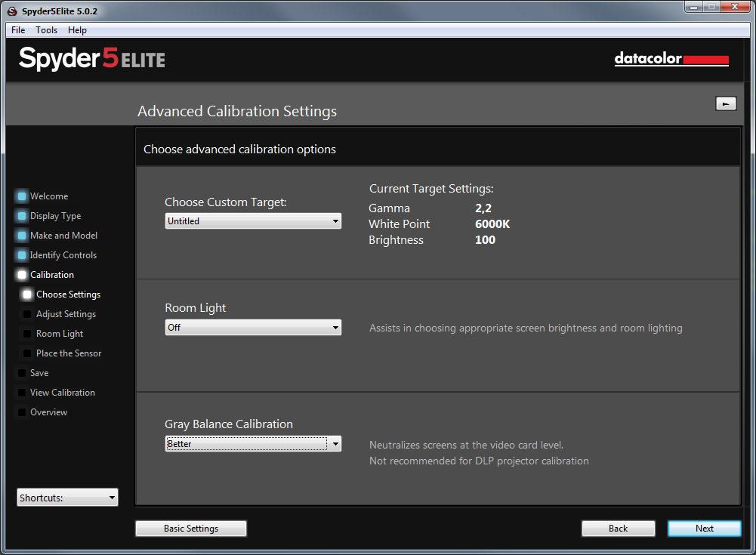
Task: Click the datacolor logo
Action: 671,59
